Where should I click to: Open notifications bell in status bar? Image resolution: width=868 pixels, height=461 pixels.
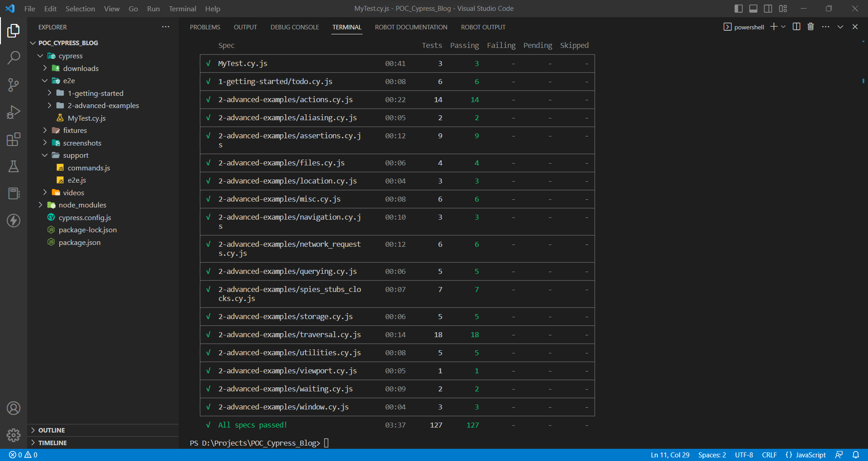856,455
